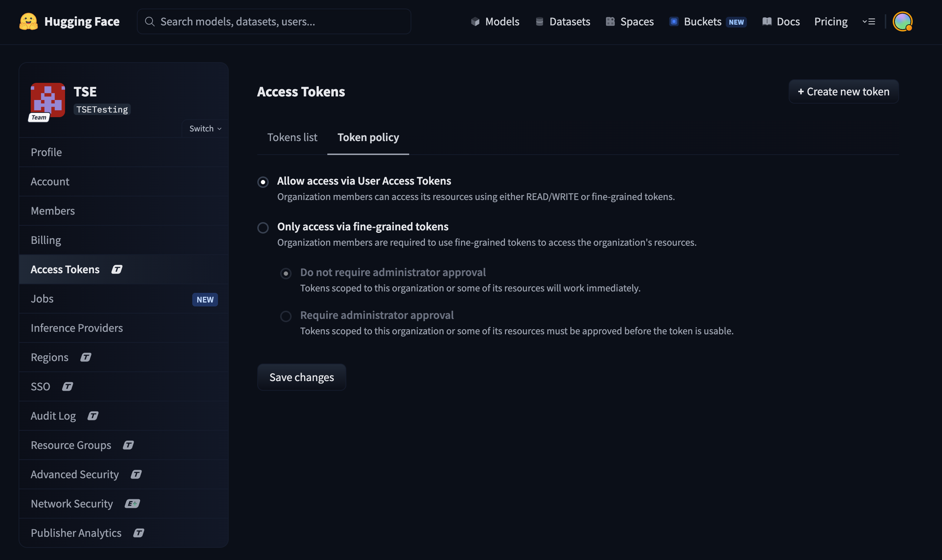Focus the search models input field

coord(274,21)
